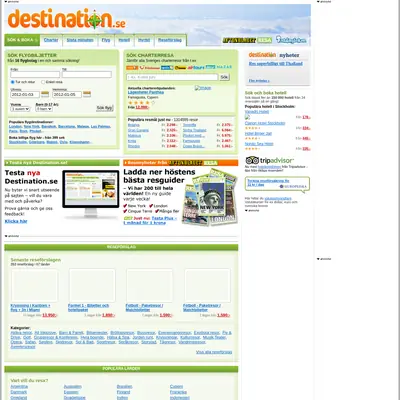The width and height of the screenshot is (400, 400).
Task: Click the Klicka här feedback link
Action: (16, 221)
